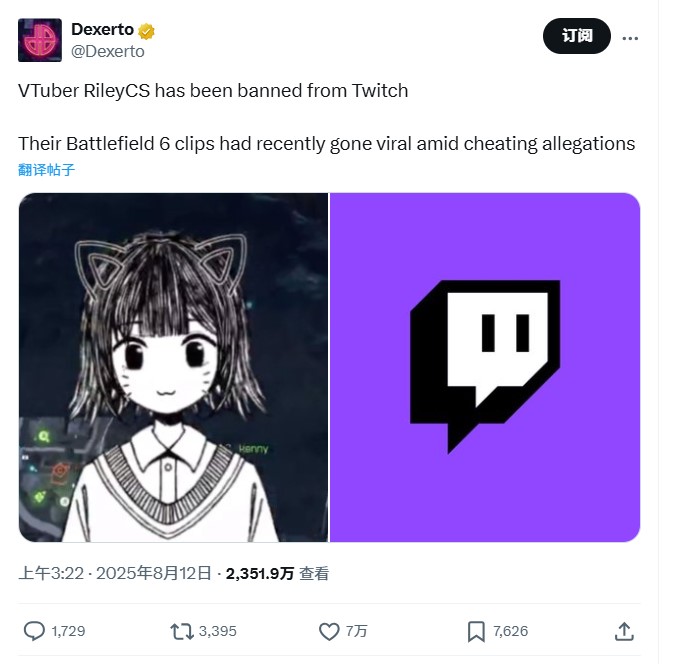673x664 pixels.
Task: Click the post timestamp 上午3:22 date
Action: coord(115,573)
